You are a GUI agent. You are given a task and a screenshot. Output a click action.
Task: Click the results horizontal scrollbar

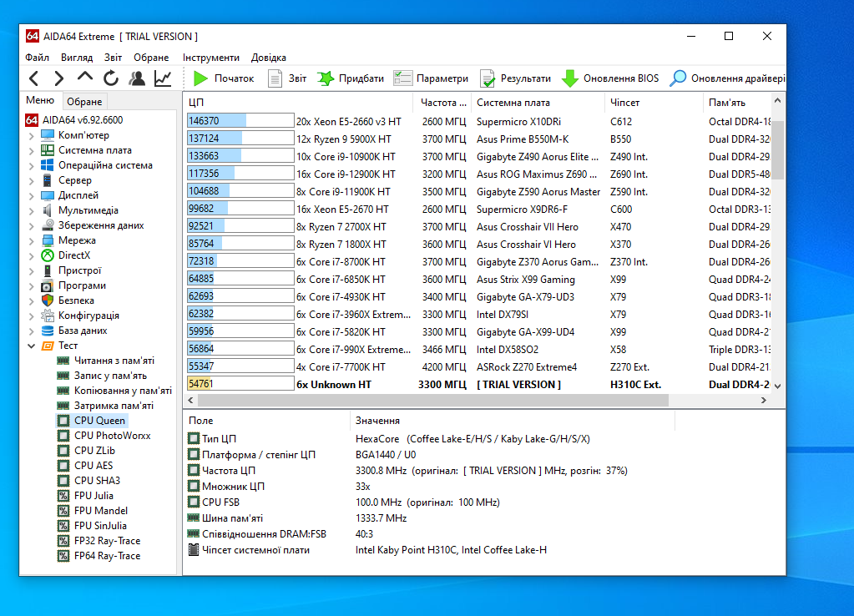tap(433, 401)
